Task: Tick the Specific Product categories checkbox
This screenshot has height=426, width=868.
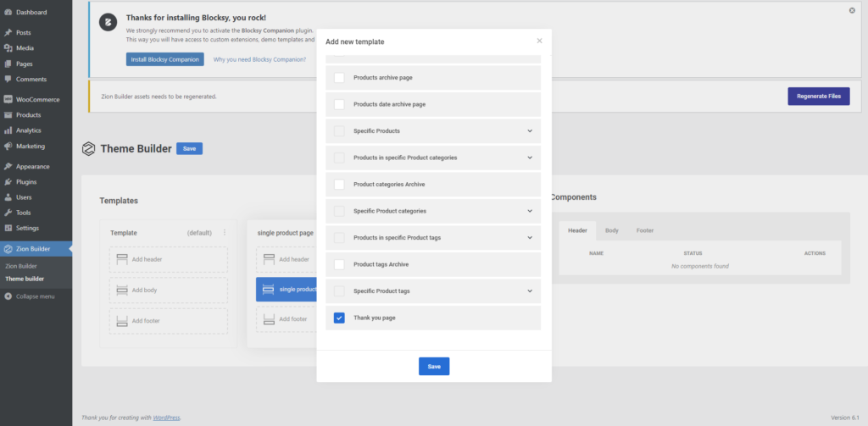Action: coord(339,212)
